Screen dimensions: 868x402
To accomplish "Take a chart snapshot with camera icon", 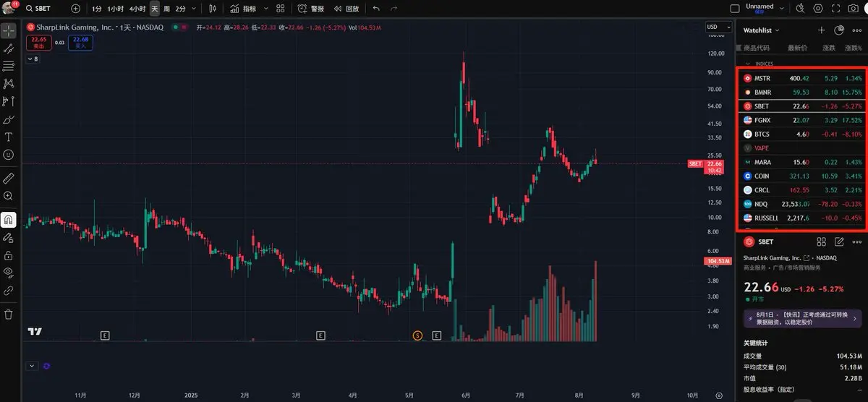I will point(855,9).
